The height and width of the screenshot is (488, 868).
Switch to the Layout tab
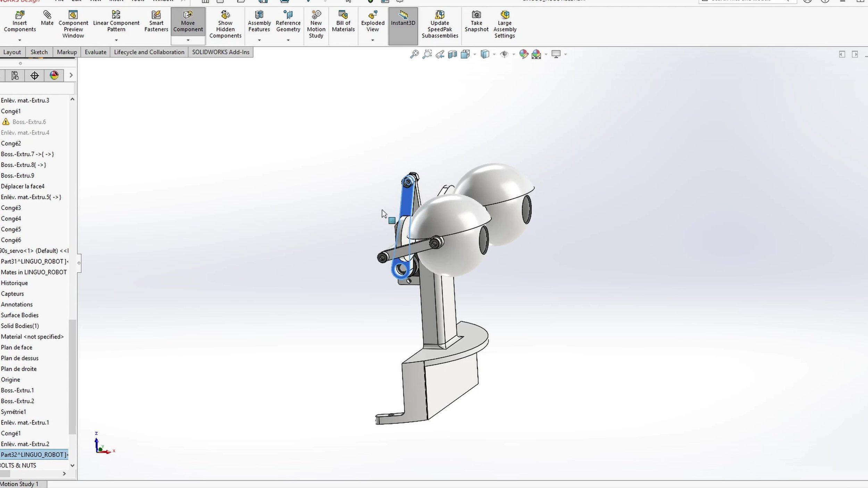point(12,52)
